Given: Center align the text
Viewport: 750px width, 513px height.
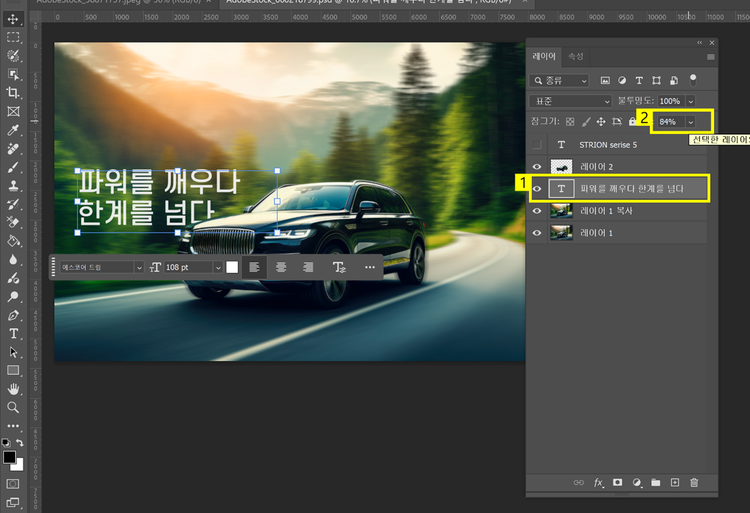Looking at the screenshot, I should pyautogui.click(x=281, y=267).
